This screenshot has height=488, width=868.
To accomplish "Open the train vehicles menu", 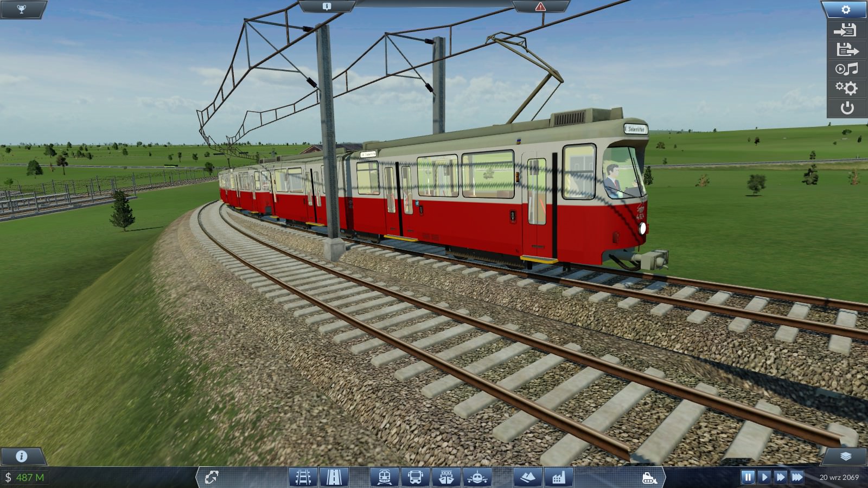I will point(385,477).
